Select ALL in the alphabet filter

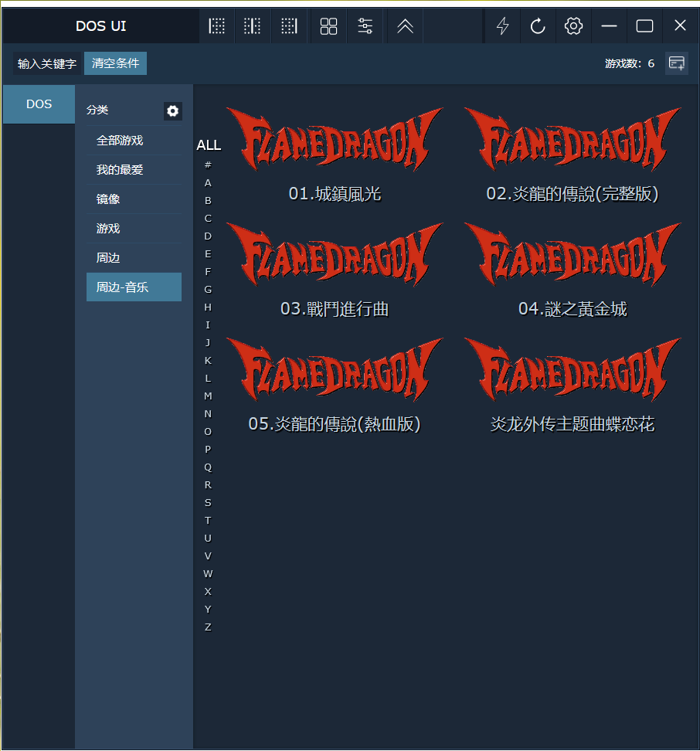point(209,145)
